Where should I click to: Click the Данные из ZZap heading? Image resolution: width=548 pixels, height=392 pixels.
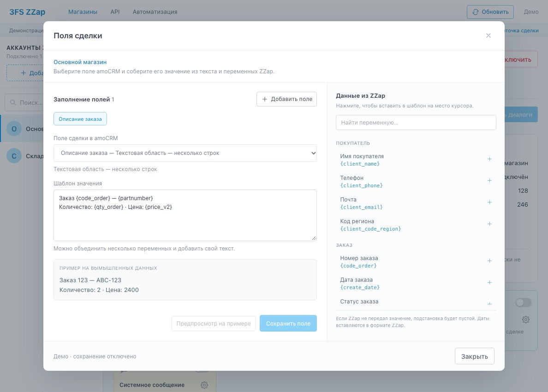coord(361,96)
